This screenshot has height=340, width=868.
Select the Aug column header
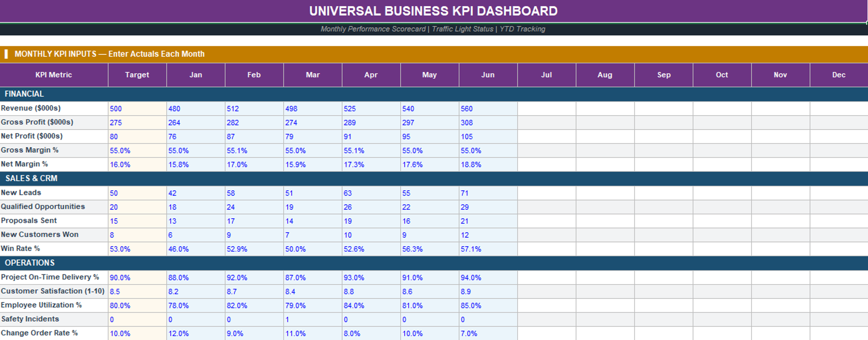(x=605, y=75)
